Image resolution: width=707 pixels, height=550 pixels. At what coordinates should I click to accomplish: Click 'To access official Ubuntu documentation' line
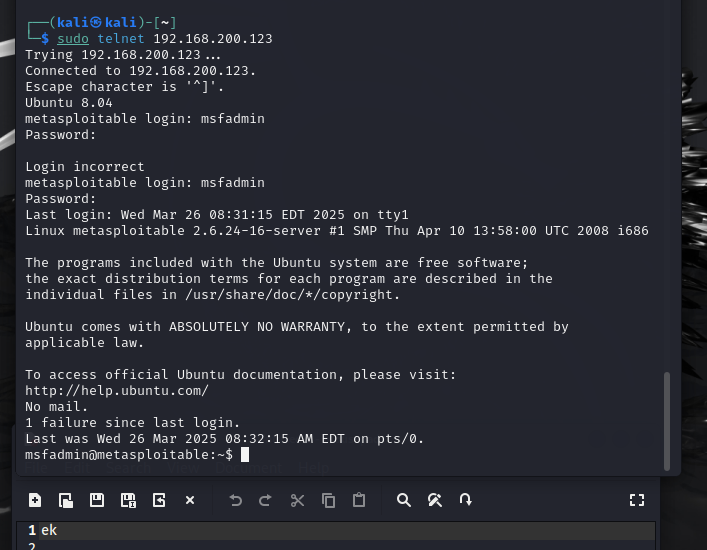point(241,375)
